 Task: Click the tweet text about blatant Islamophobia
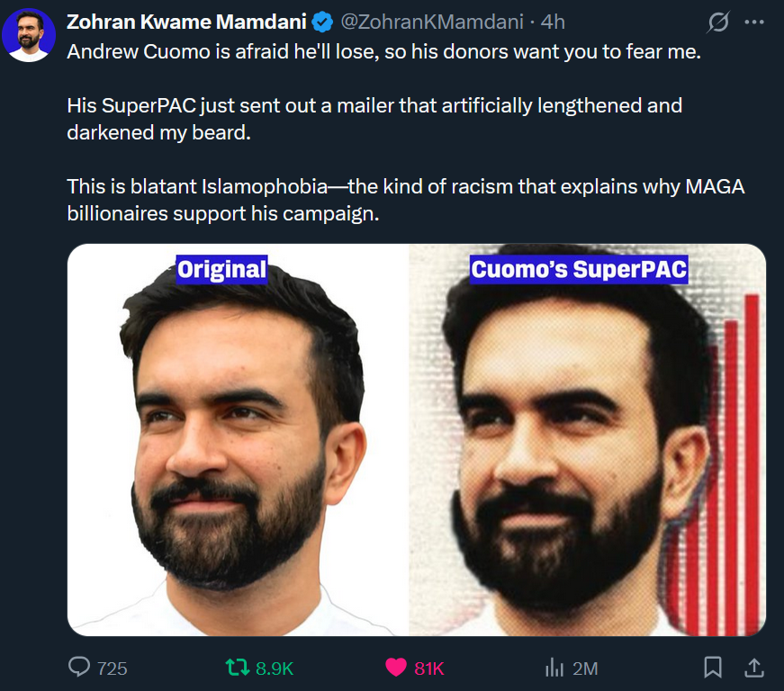pos(405,201)
